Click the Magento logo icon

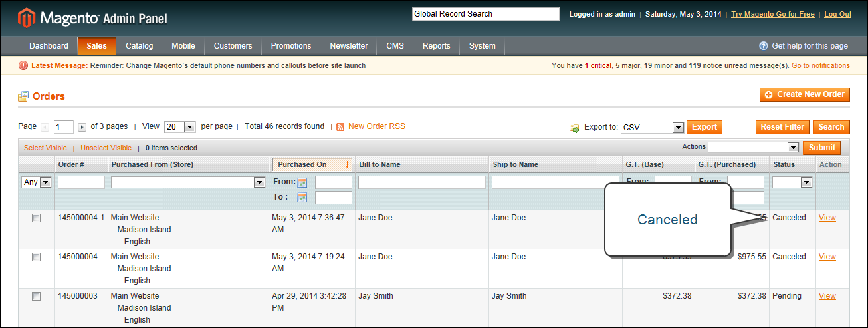point(27,17)
